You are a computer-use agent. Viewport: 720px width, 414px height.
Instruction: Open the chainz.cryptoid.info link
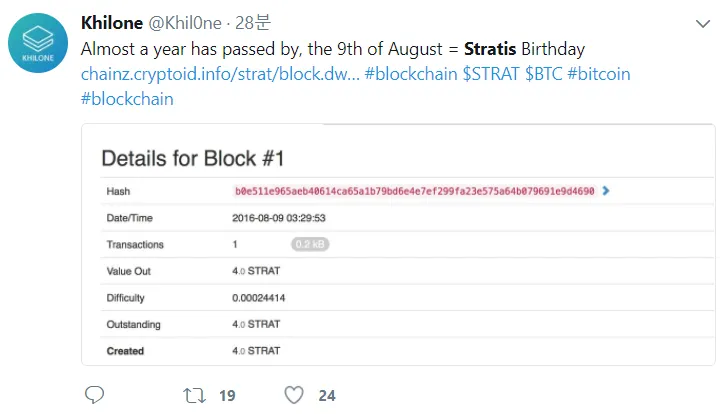pyautogui.click(x=220, y=74)
